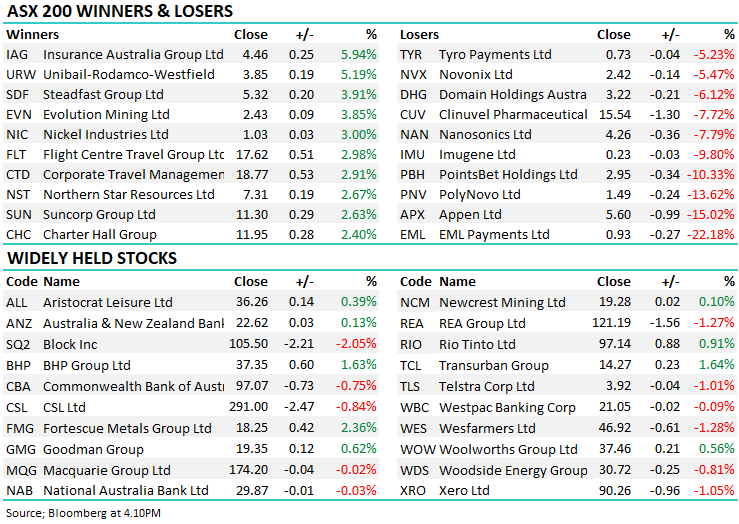This screenshot has width=739, height=524.
Task: Click the ASX 200 Winners & Losers heading
Action: tap(119, 12)
